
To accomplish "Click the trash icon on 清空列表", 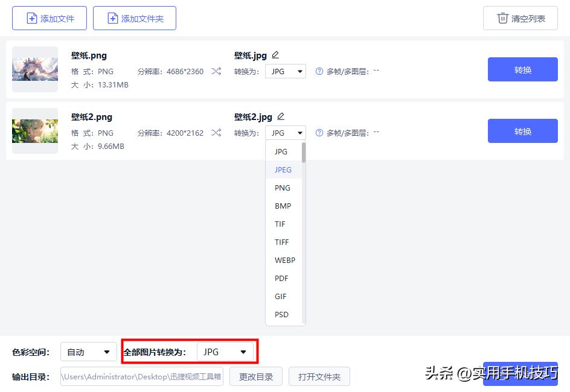I will 503,18.
